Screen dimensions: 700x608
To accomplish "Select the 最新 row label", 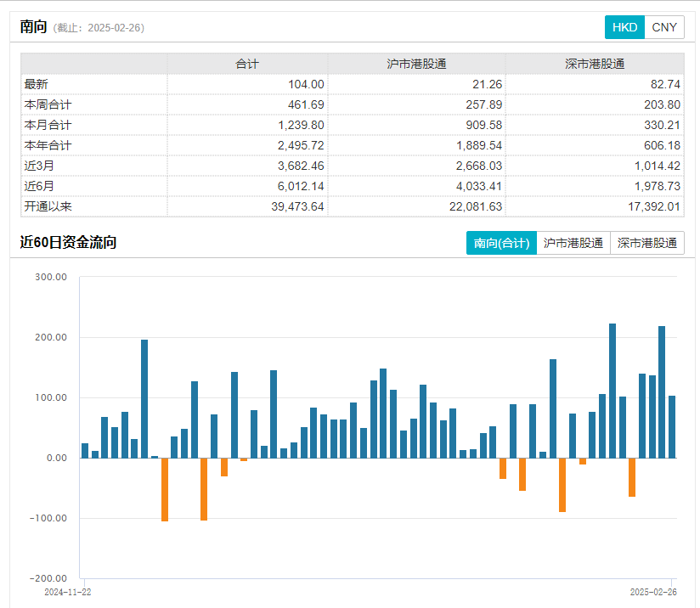I will point(36,84).
